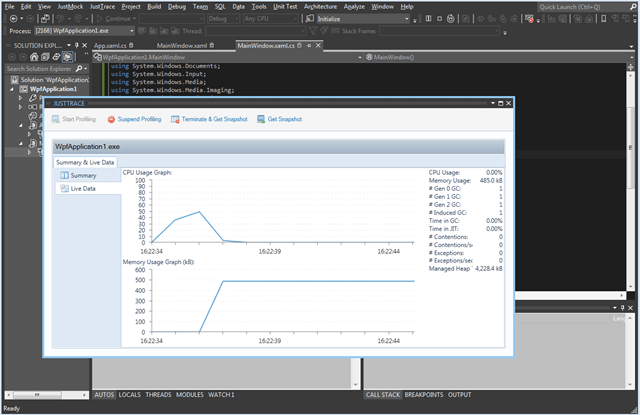The image size is (640, 415).
Task: Open the JustTrace menu
Action: [x=101, y=6]
